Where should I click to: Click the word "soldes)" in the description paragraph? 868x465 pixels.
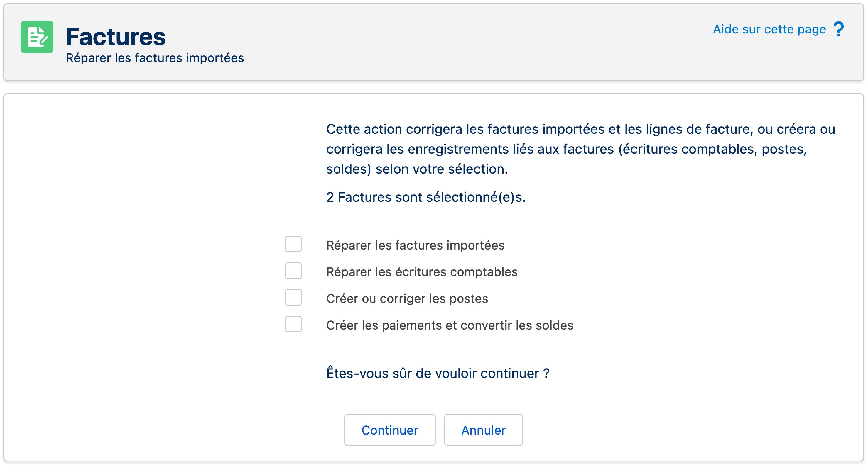[x=348, y=169]
